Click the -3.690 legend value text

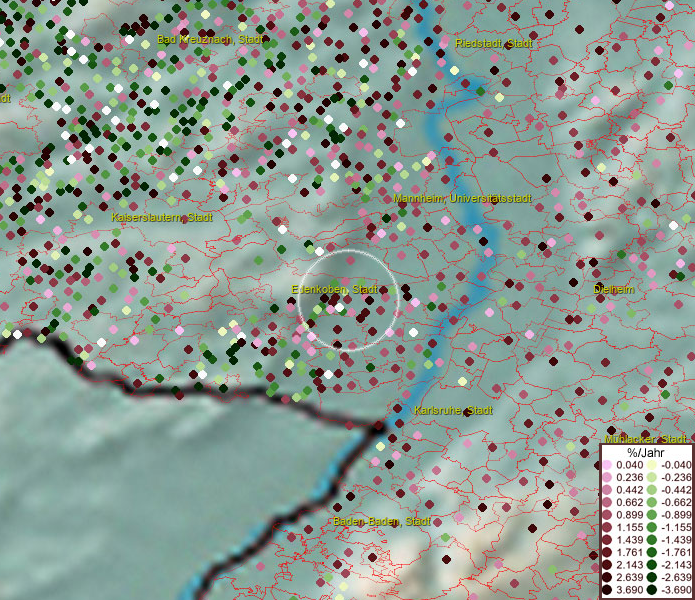point(676,590)
